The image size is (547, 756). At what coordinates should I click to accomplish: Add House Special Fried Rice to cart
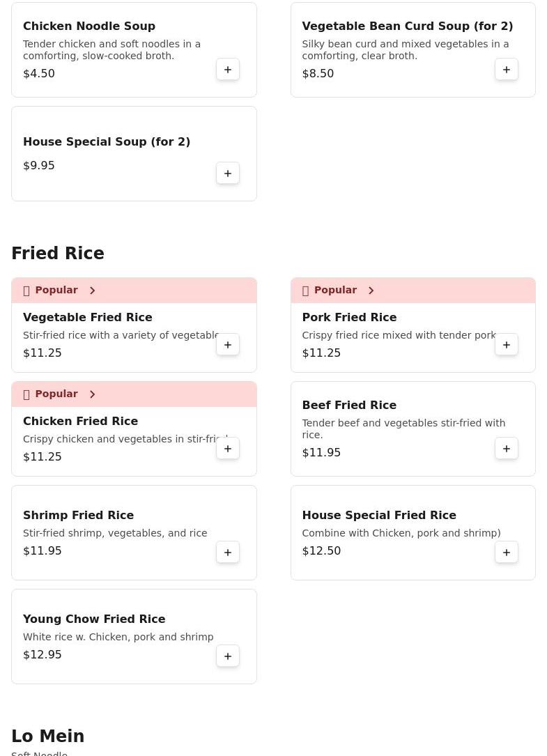tap(507, 553)
